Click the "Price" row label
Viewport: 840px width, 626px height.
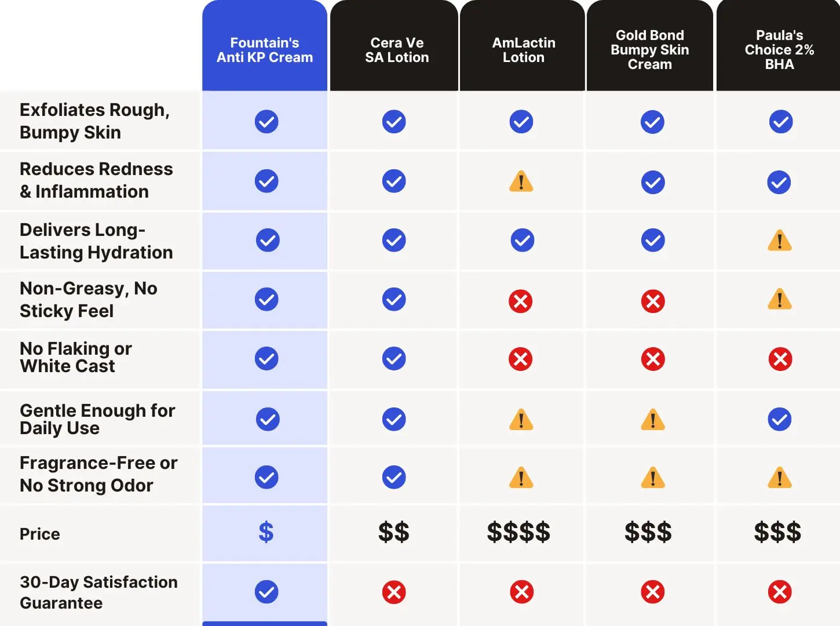coord(40,534)
